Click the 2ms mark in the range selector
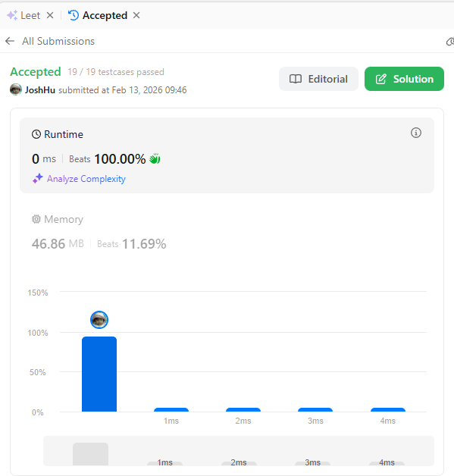 [x=239, y=462]
